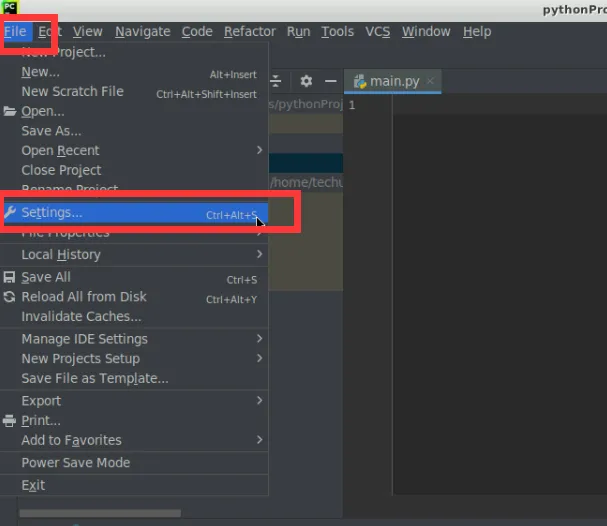Open Manage IDE Settings submenu
Screen dimensions: 607x526
[x=134, y=339]
